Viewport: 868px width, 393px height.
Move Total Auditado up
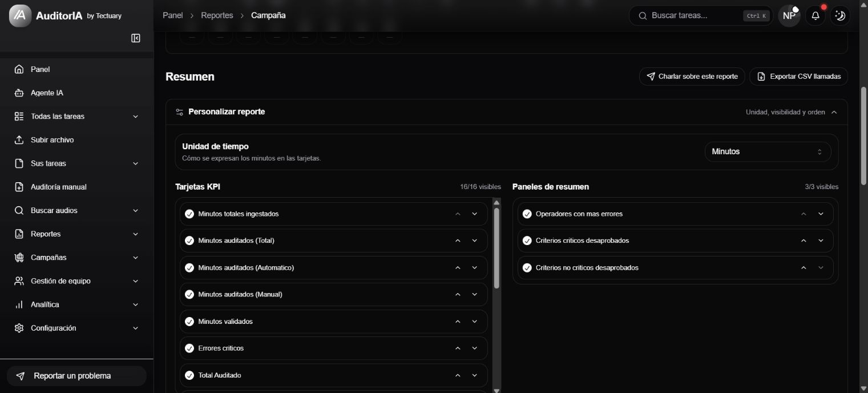point(458,375)
